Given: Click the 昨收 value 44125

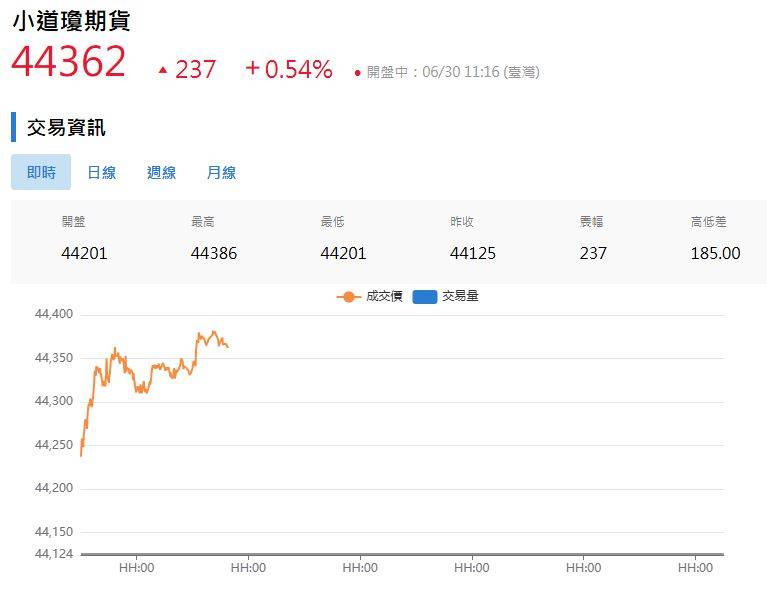Looking at the screenshot, I should coord(473,253).
